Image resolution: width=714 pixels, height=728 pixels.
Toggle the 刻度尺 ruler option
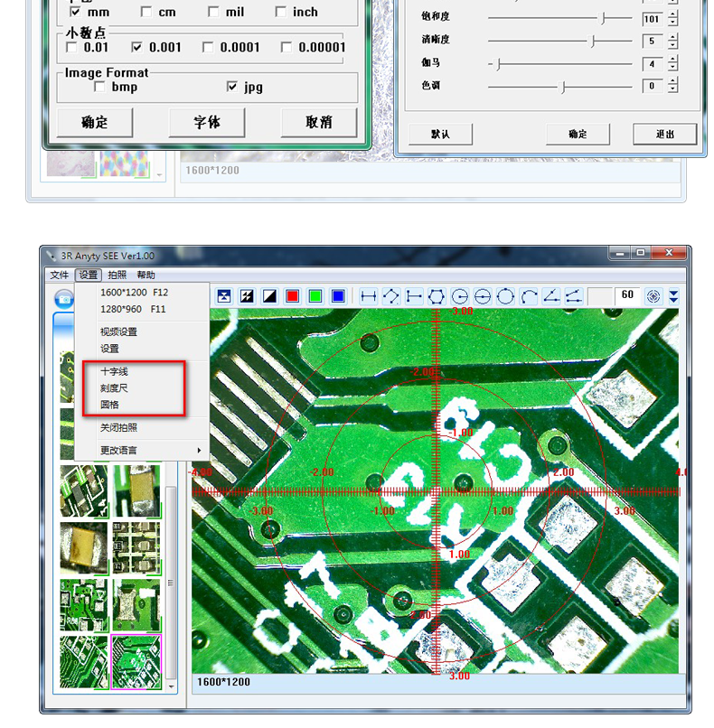pos(142,388)
